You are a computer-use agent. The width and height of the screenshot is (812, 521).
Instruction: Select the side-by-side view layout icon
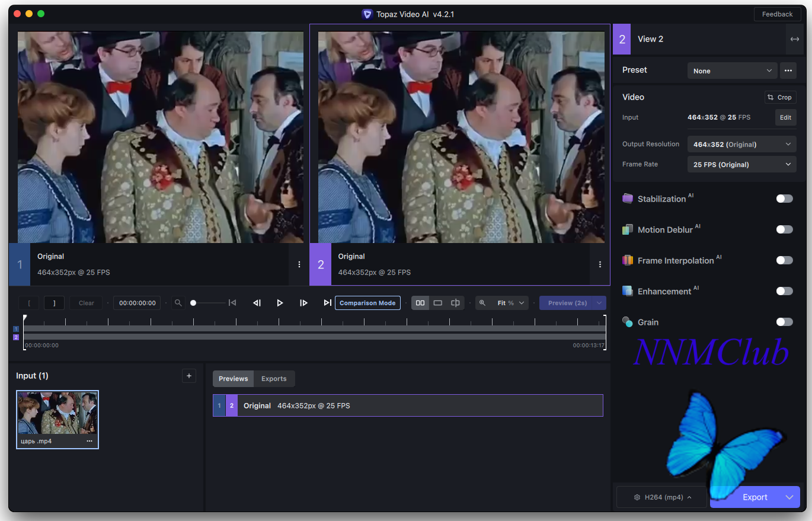(420, 303)
